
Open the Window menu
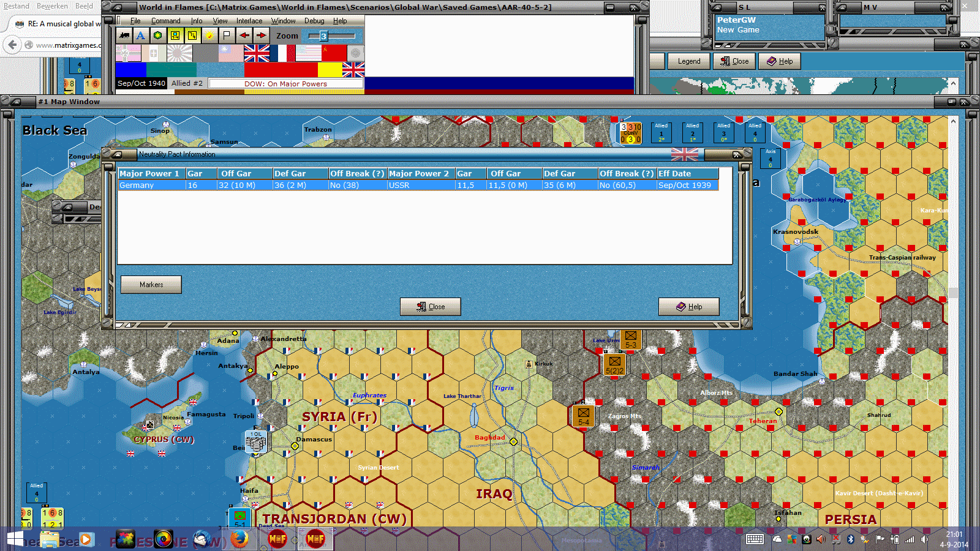[284, 21]
